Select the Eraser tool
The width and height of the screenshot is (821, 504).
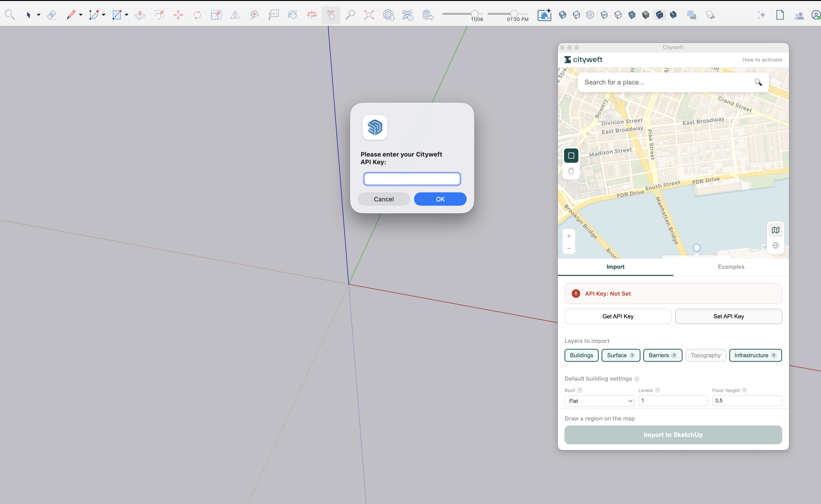point(51,15)
